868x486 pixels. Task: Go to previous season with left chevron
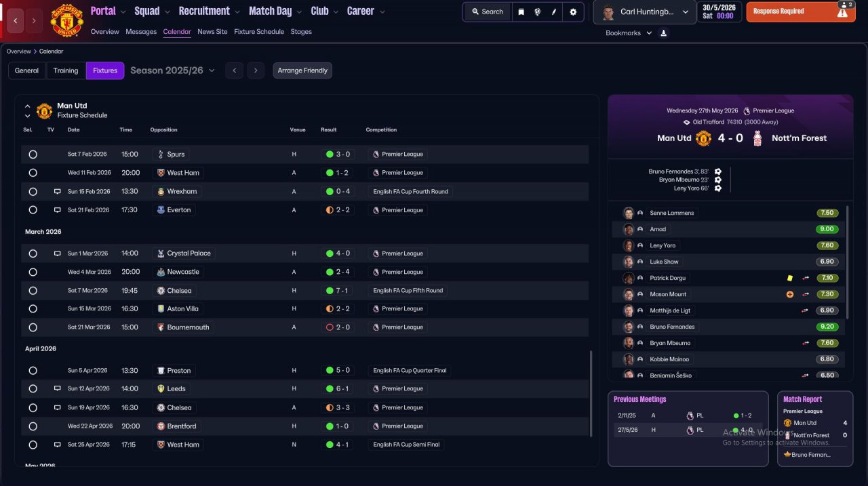(234, 70)
